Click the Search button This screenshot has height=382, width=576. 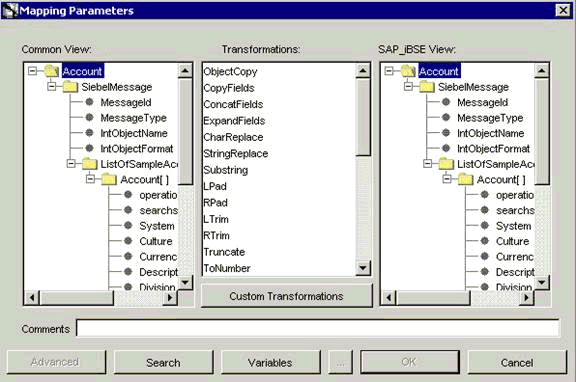coord(163,362)
